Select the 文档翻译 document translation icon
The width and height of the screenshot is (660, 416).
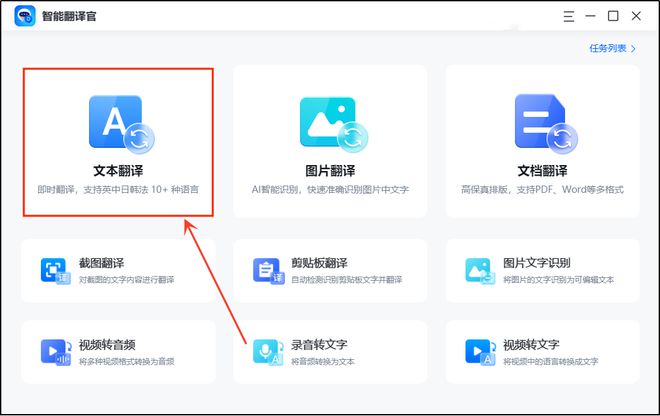[542, 121]
